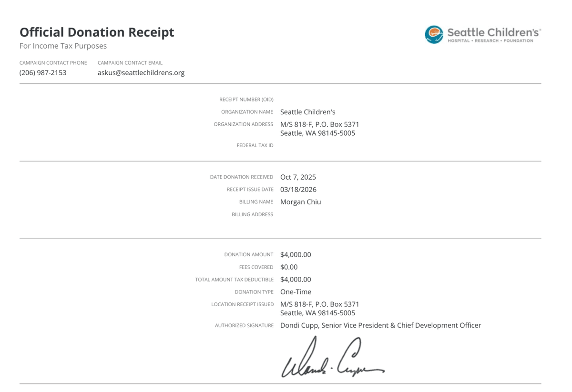This screenshot has height=392, width=572.
Task: Select the tax deductible total $4,000.00
Action: click(296, 280)
